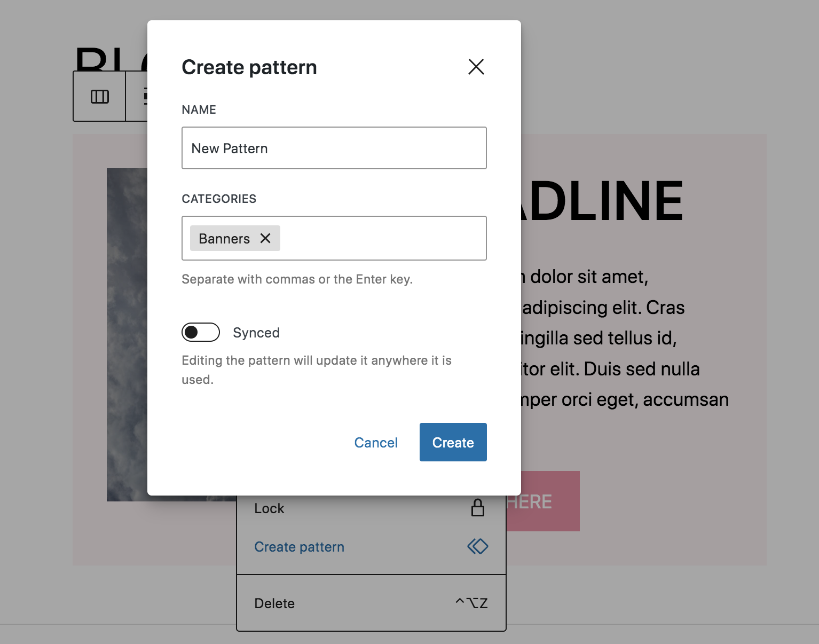Toggle the Synced switch
The image size is (819, 644).
click(201, 332)
